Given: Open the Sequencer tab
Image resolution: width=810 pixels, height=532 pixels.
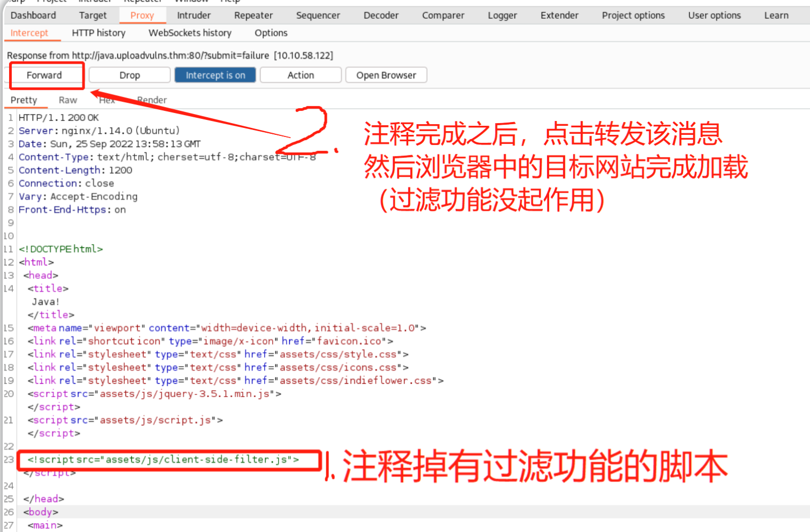Looking at the screenshot, I should [x=318, y=16].
